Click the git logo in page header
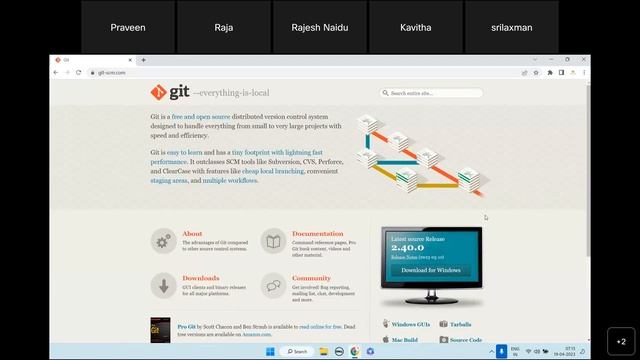 (x=170, y=92)
